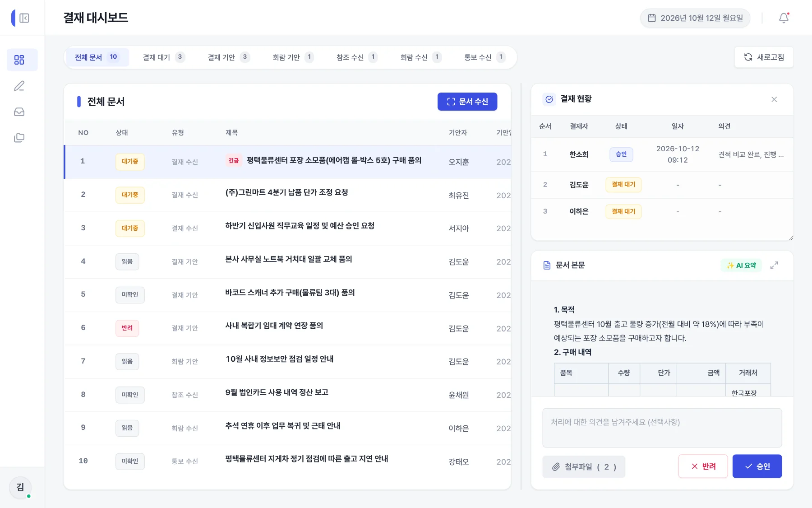Image resolution: width=812 pixels, height=508 pixels.
Task: Switch to the 결재 기안 tab
Action: click(x=228, y=57)
